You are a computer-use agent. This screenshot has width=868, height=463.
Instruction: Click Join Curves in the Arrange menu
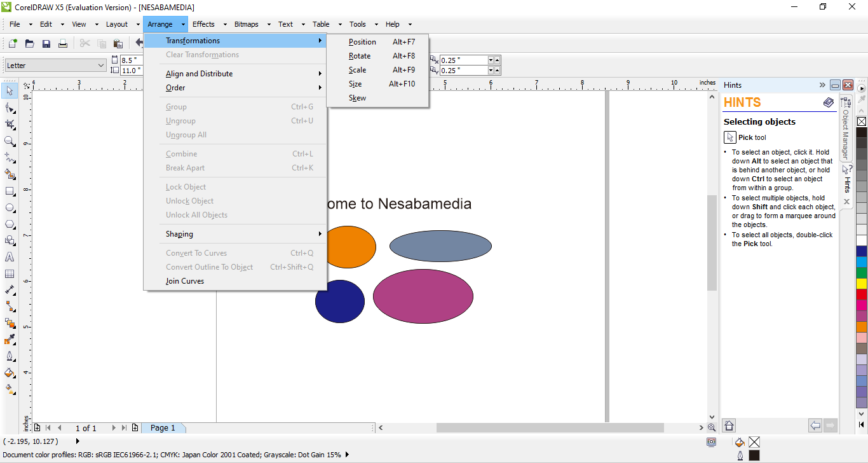pyautogui.click(x=185, y=281)
